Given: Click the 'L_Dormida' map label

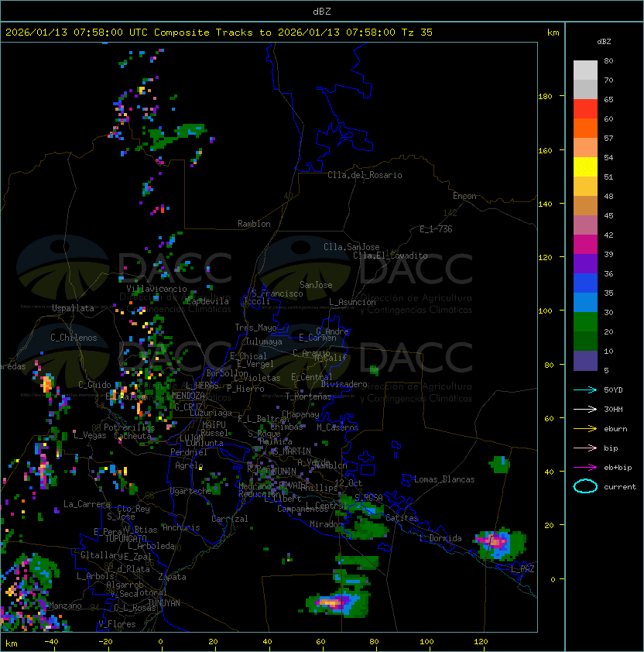Looking at the screenshot, I should tap(440, 538).
